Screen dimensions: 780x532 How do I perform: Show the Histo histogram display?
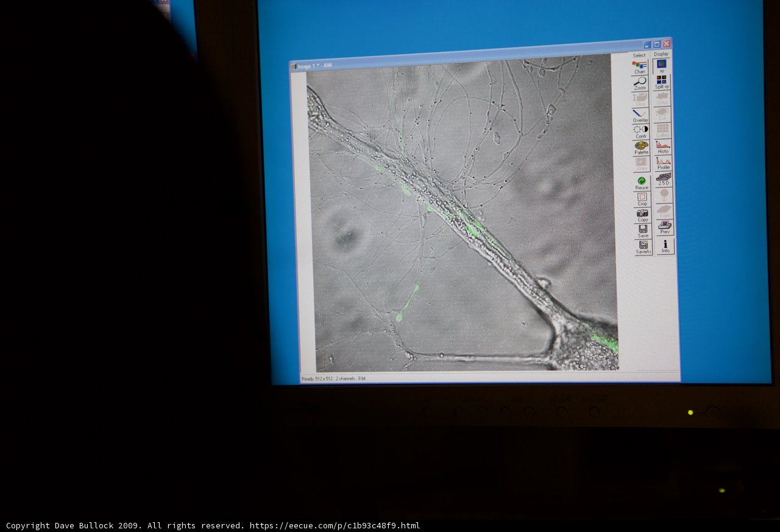pos(663,147)
